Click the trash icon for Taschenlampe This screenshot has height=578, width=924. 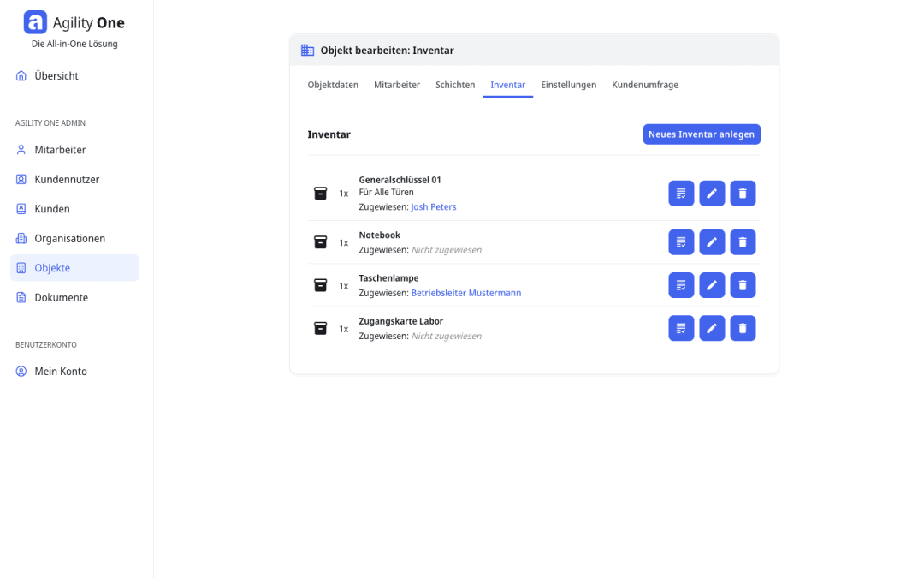coord(743,285)
